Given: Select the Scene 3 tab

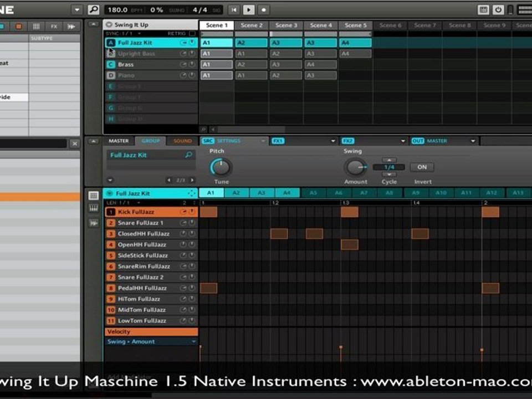Looking at the screenshot, I should (286, 25).
